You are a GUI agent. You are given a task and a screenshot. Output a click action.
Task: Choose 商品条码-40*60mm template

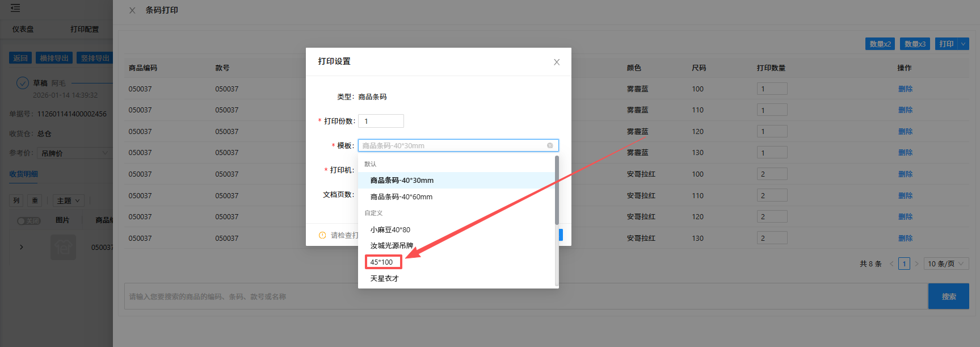click(401, 197)
